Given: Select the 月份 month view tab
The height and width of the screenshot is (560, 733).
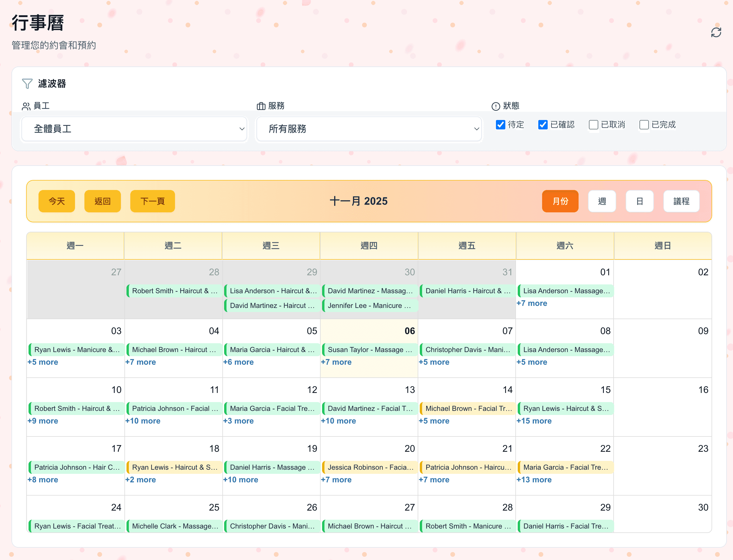Looking at the screenshot, I should click(560, 201).
